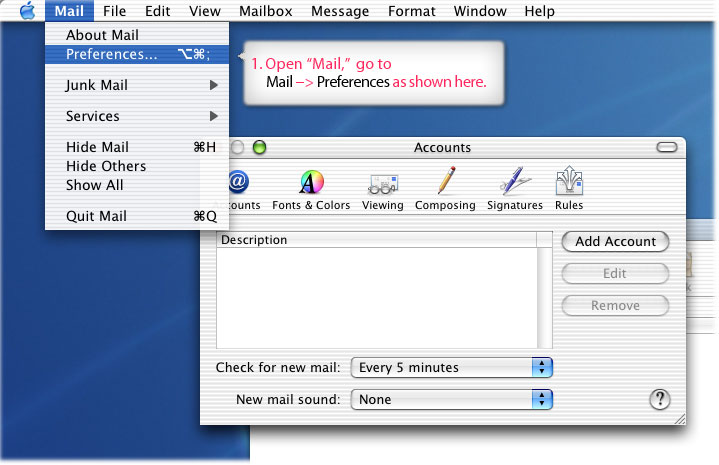Open the Fonts & Colors preferences icon
This screenshot has width=719, height=465.
(312, 183)
